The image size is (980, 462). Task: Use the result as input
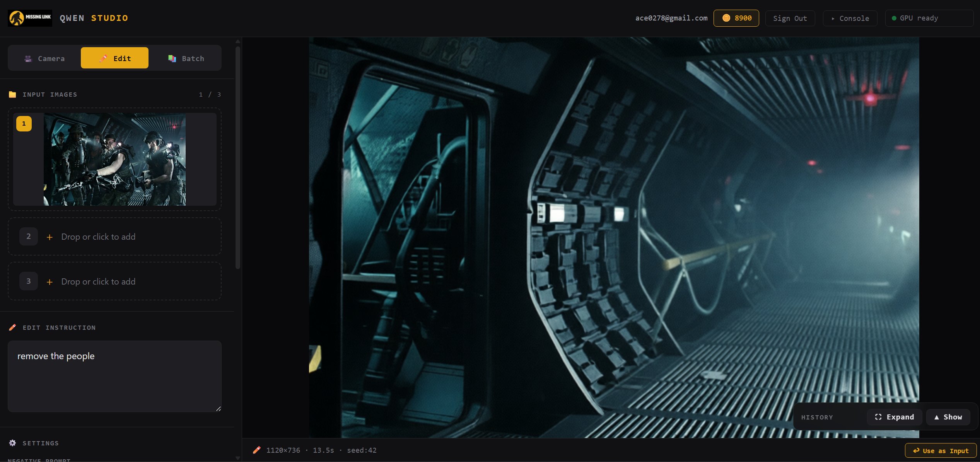click(x=941, y=451)
